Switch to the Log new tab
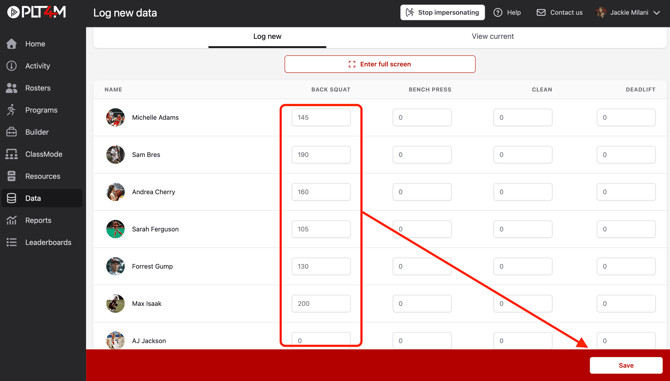The image size is (670, 381). 267,37
